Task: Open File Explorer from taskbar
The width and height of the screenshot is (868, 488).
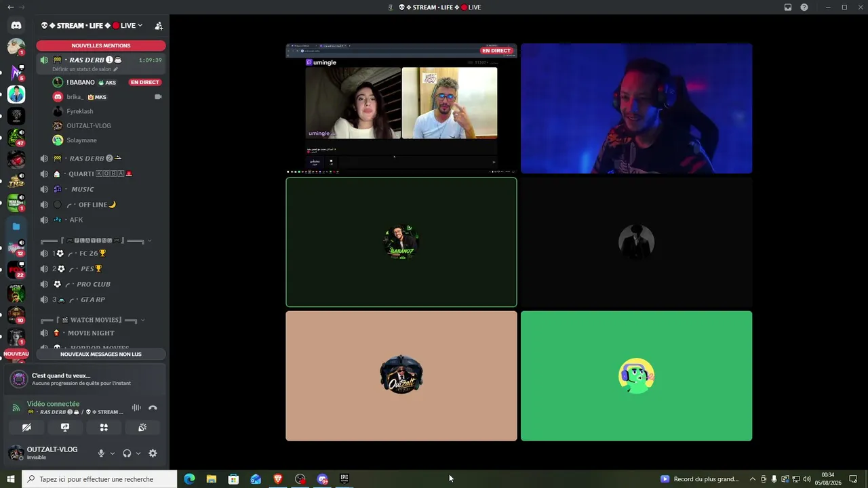Action: pos(212,479)
